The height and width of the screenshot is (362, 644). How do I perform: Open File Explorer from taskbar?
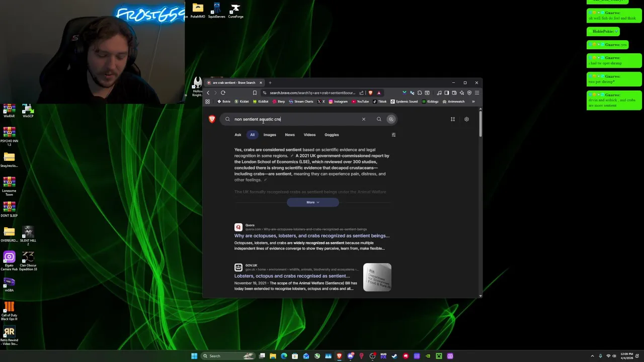(273, 356)
